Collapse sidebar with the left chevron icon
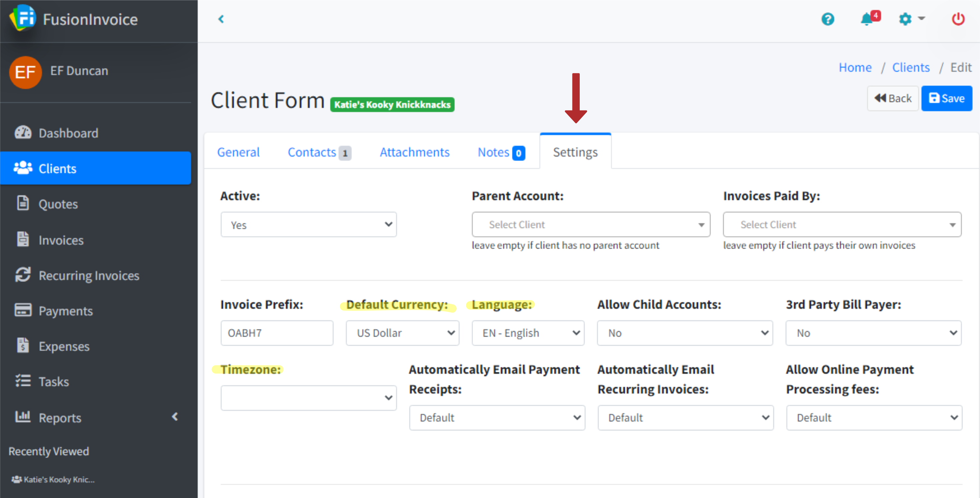Screen dimensions: 980x498 pyautogui.click(x=221, y=19)
